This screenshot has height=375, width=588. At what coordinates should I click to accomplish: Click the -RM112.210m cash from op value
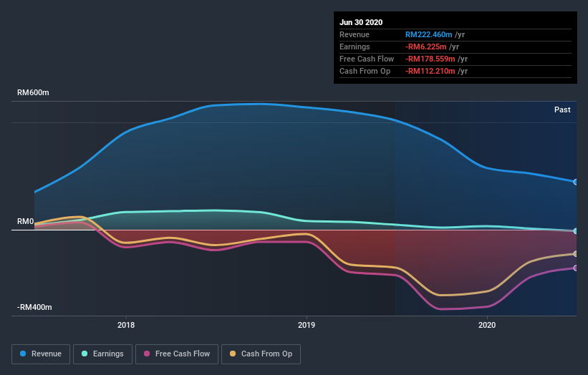pyautogui.click(x=430, y=71)
